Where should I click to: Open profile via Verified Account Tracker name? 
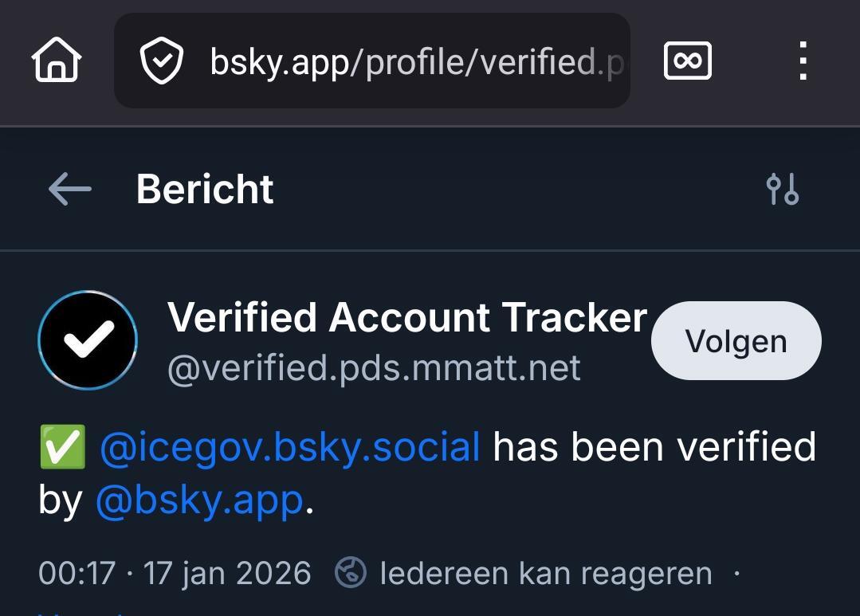[x=406, y=318]
